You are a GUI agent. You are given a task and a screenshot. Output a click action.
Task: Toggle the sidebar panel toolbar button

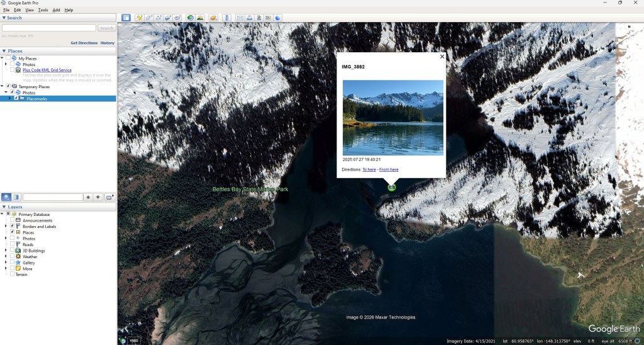tap(126, 18)
